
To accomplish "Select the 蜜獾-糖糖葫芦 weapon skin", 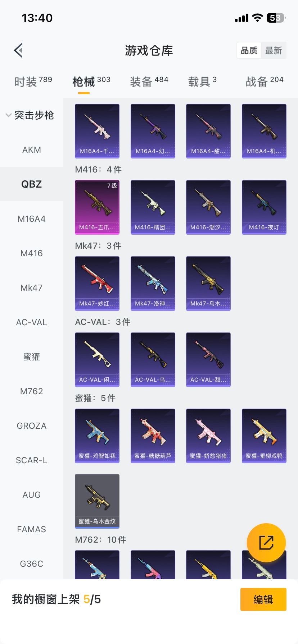I will pyautogui.click(x=153, y=436).
